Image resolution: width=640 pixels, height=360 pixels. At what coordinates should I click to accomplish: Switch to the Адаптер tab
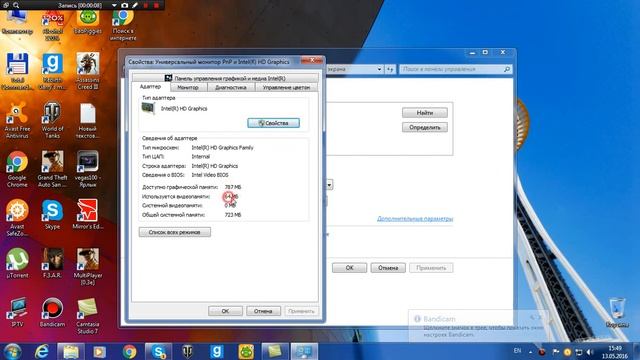[150, 87]
